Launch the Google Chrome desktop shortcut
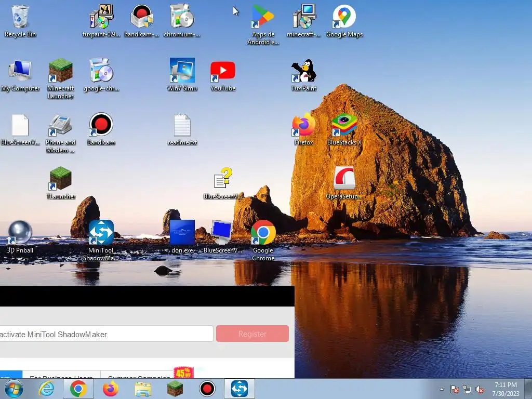 pyautogui.click(x=263, y=240)
